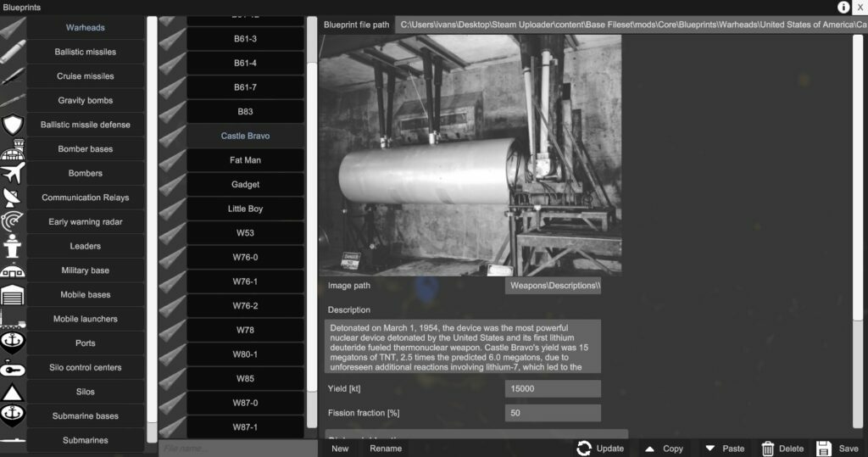Viewport: 868px width, 457px height.
Task: Open the Warheads category
Action: (86, 28)
